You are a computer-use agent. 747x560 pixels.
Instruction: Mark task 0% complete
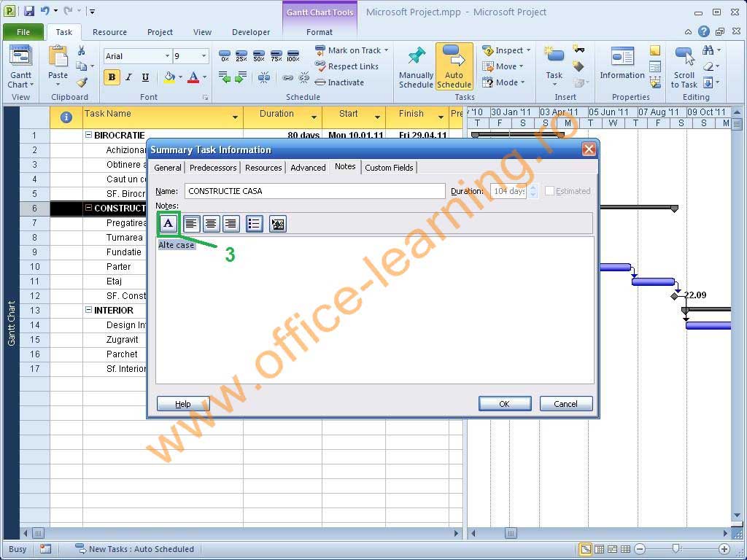[225, 55]
